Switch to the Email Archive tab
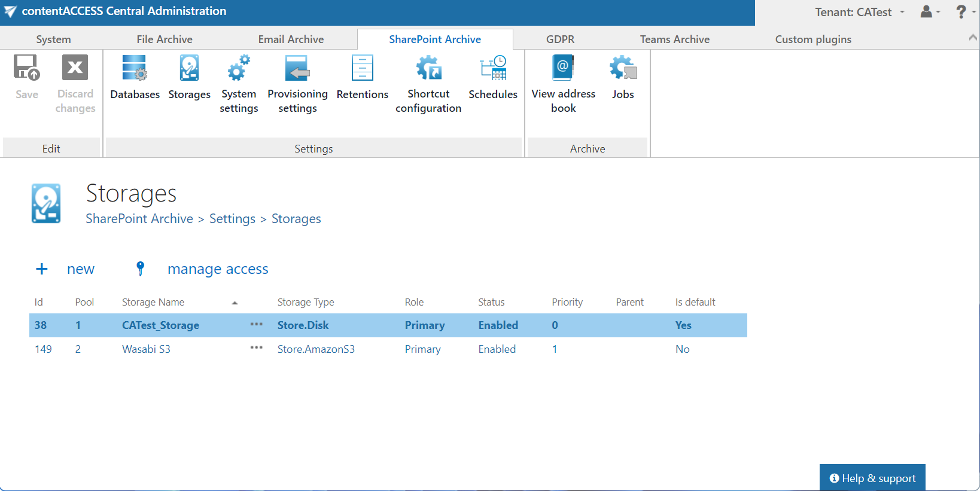Viewport: 980px width, 491px height. tap(291, 39)
